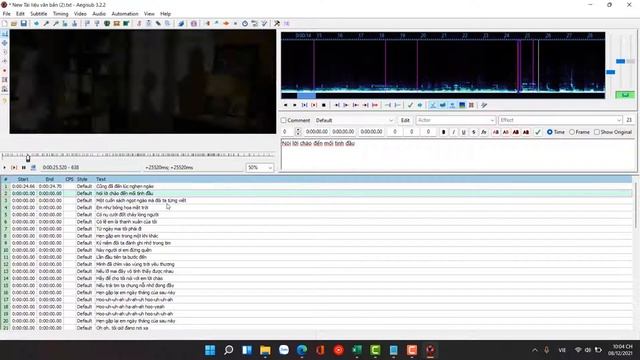This screenshot has width=640, height=360.
Task: Pick the outline color AB button
Action: [x=516, y=132]
